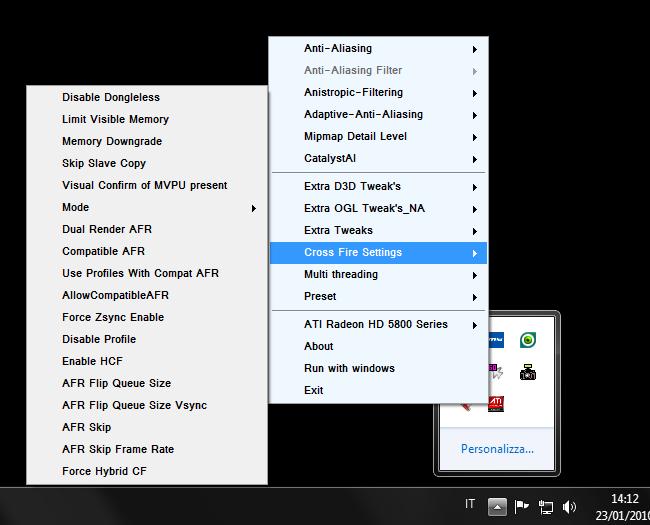The width and height of the screenshot is (650, 525).
Task: Expand the Adaptive-Anti-Aliasing submenu arrow
Action: coord(475,115)
